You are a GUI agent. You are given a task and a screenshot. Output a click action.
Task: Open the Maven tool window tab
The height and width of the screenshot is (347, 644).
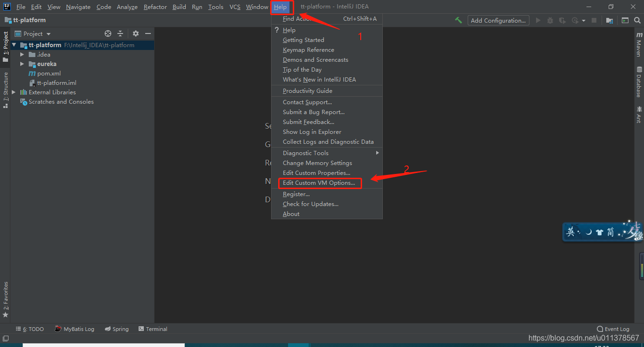click(639, 44)
